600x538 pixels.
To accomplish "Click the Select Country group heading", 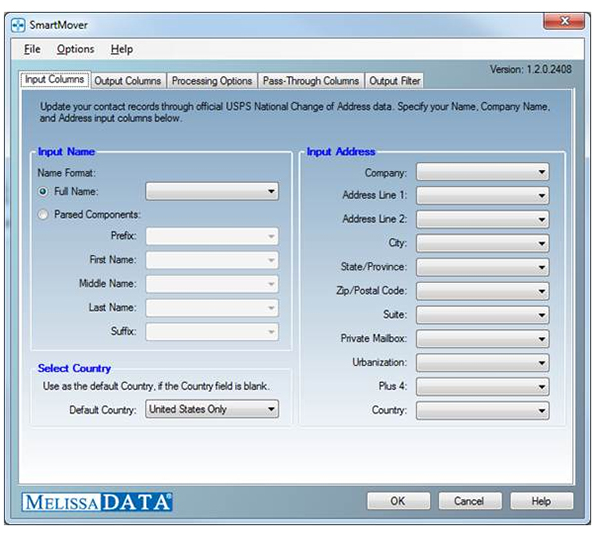I will pos(74,368).
